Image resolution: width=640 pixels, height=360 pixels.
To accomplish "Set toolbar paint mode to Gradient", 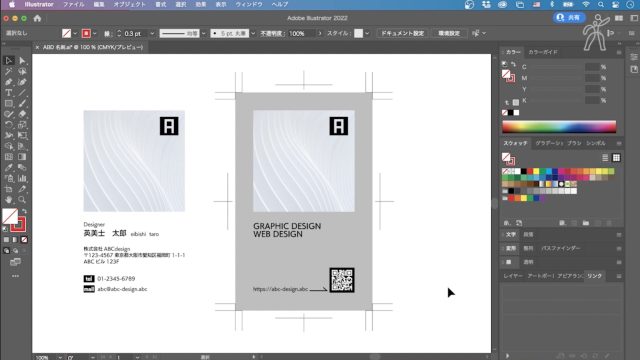I will [15, 240].
